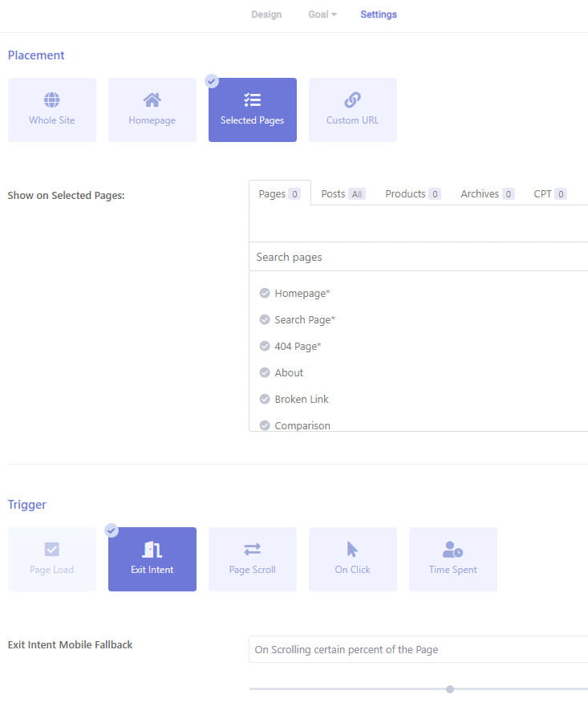Click the CPT count badge
Image resolution: width=588 pixels, height=719 pixels.
point(561,194)
